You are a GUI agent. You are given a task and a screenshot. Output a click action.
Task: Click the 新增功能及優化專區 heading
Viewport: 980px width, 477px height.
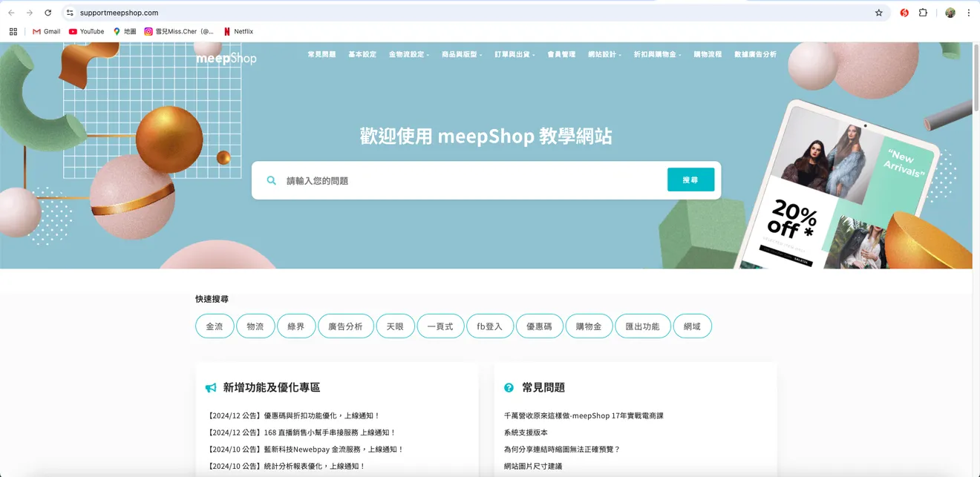(272, 387)
